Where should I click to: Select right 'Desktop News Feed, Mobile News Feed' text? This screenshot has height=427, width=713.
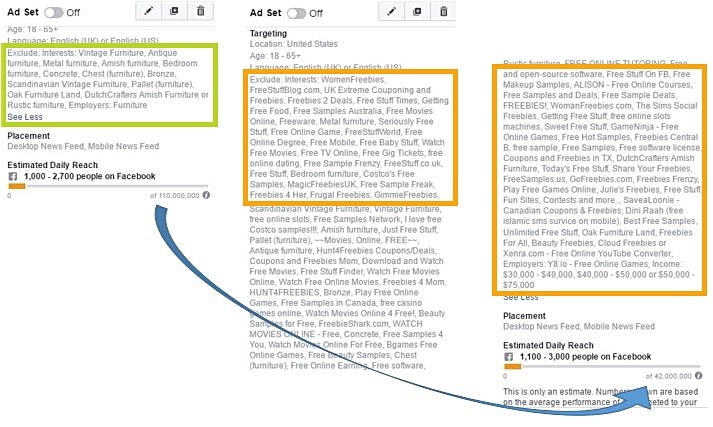pos(579,327)
